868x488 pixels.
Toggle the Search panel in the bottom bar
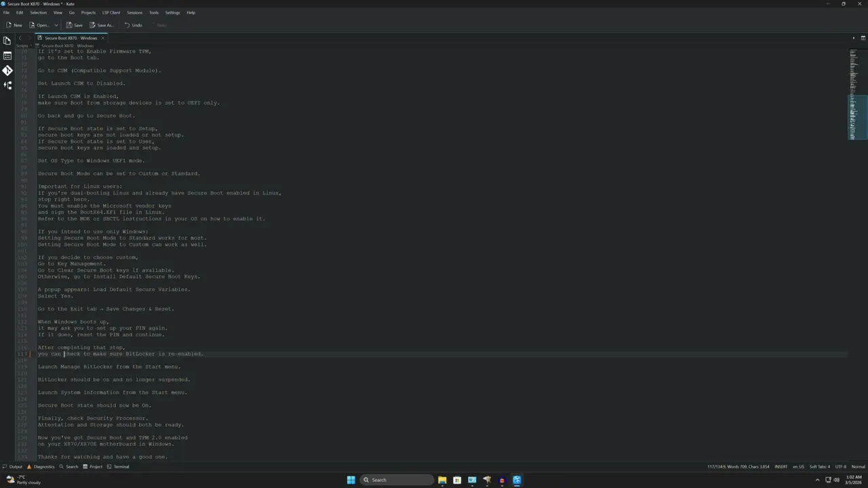[68, 466]
